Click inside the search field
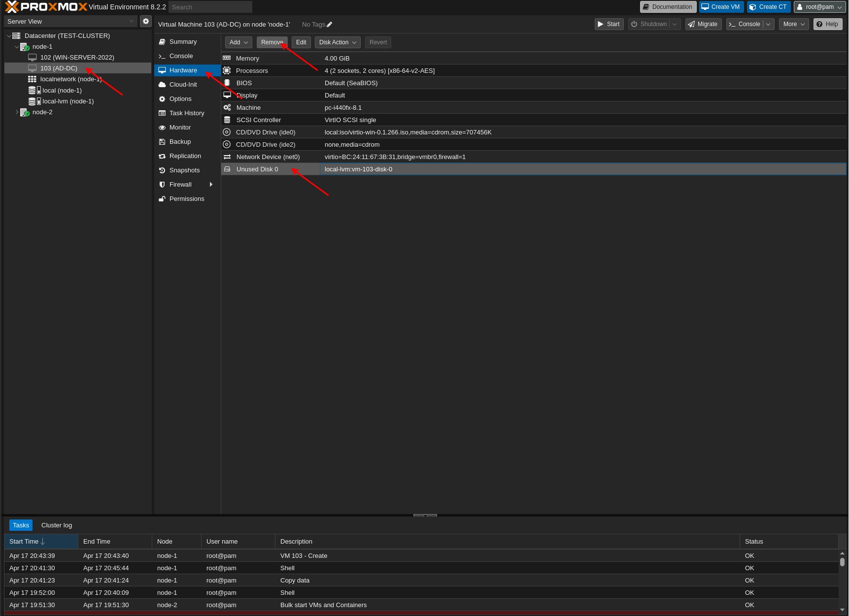This screenshot has height=616, width=849. (210, 7)
